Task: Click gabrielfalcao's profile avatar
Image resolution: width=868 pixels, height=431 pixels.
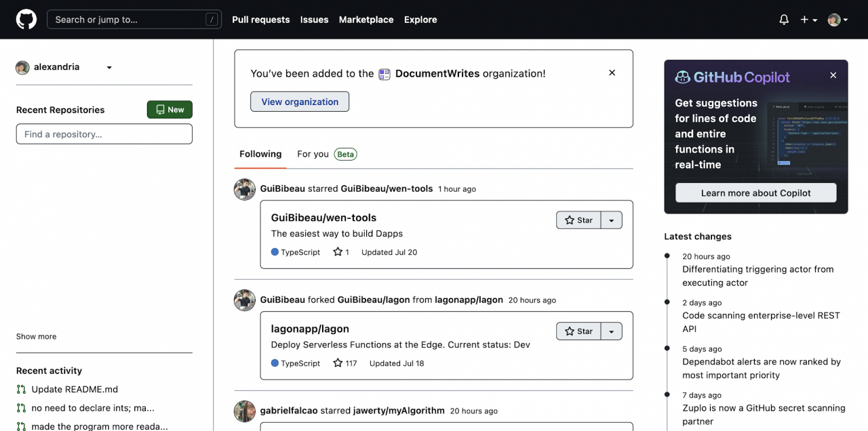Action: pyautogui.click(x=245, y=411)
